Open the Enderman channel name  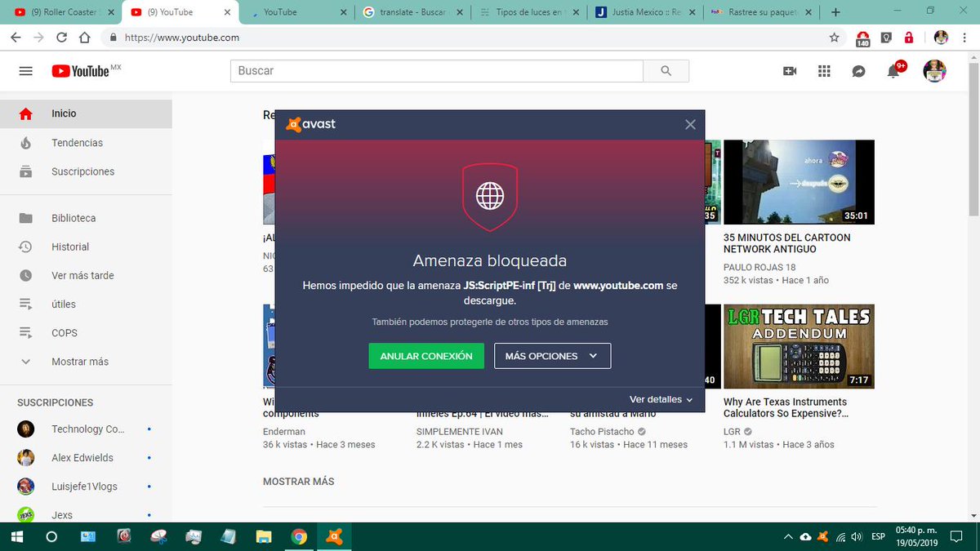pyautogui.click(x=284, y=432)
